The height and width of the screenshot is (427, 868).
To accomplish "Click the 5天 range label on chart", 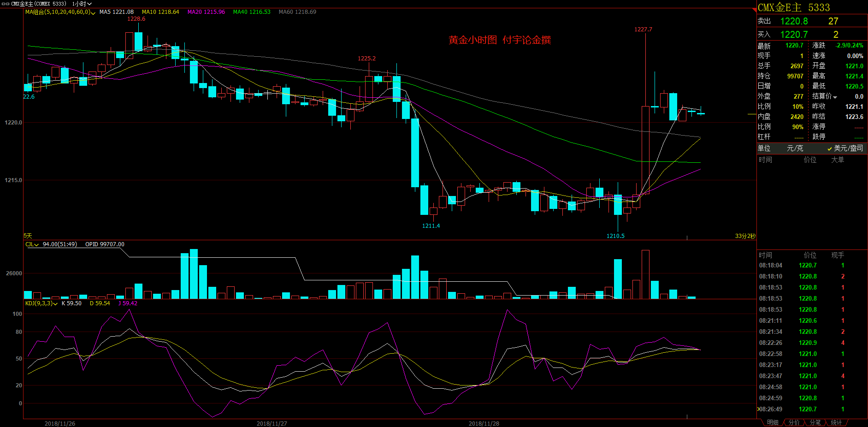I will click(28, 236).
